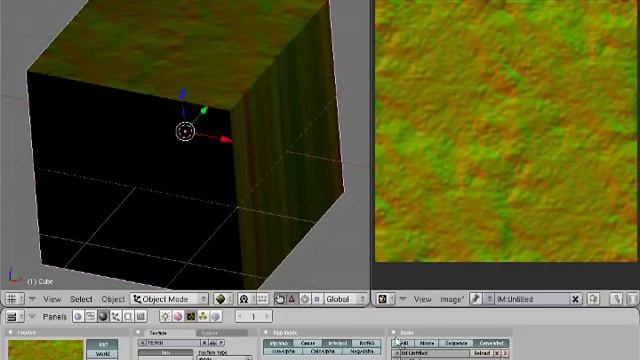Toggle move object centers only icon

pos(262,299)
